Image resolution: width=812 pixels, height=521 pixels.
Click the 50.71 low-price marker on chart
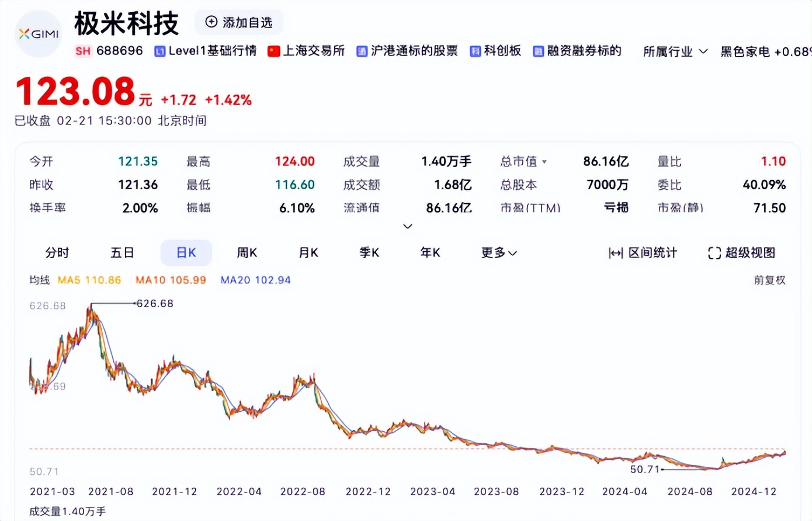point(645,469)
